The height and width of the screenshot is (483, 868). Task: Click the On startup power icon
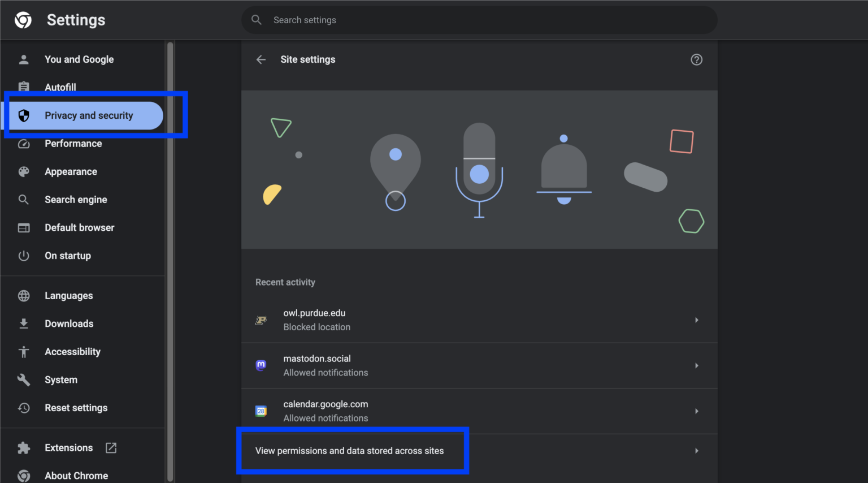(x=24, y=256)
